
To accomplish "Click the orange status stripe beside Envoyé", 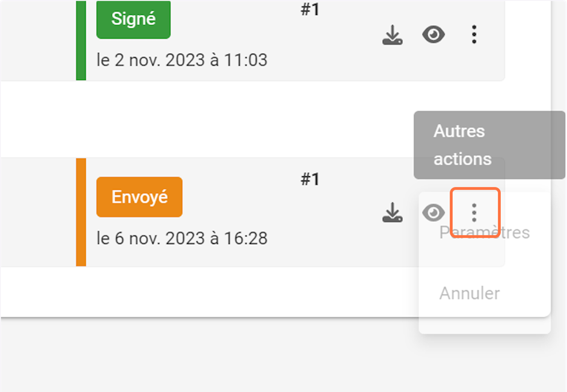I will [x=81, y=212].
